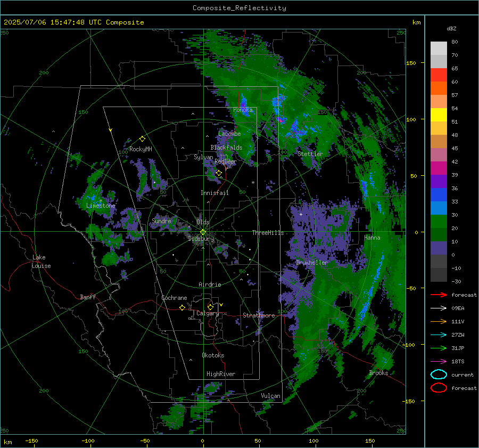Click the Stettler town label
The width and height of the screenshot is (479, 448).
(x=310, y=154)
